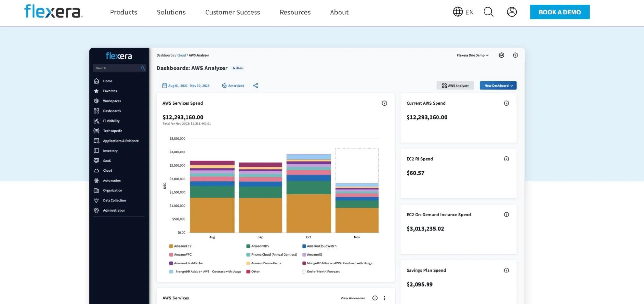
Task: Open the Products menu
Action: click(123, 12)
